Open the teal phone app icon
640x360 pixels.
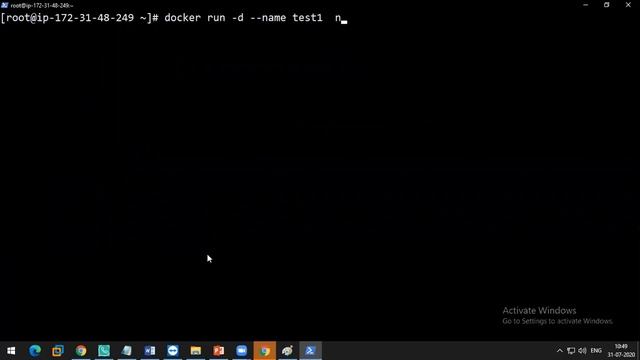point(104,351)
